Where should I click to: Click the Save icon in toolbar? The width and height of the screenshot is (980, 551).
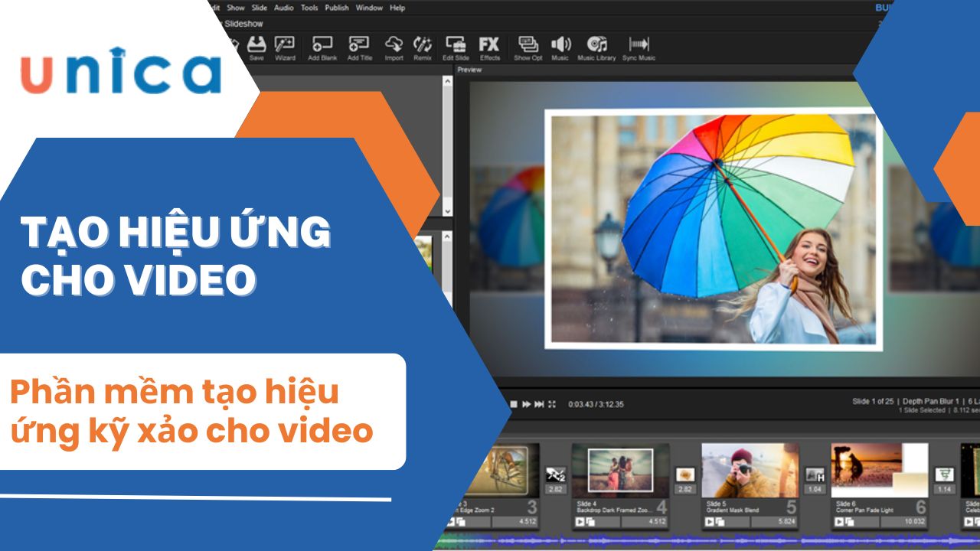coord(257,47)
